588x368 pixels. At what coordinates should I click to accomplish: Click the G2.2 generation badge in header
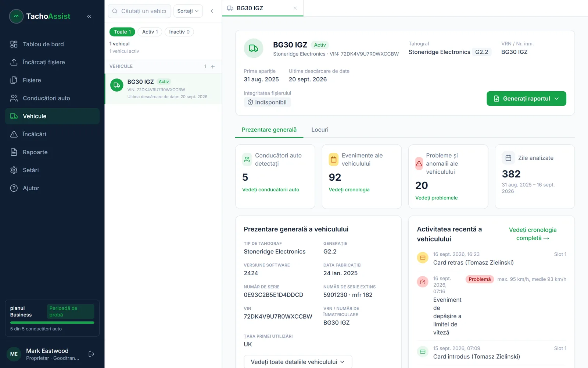click(x=481, y=52)
